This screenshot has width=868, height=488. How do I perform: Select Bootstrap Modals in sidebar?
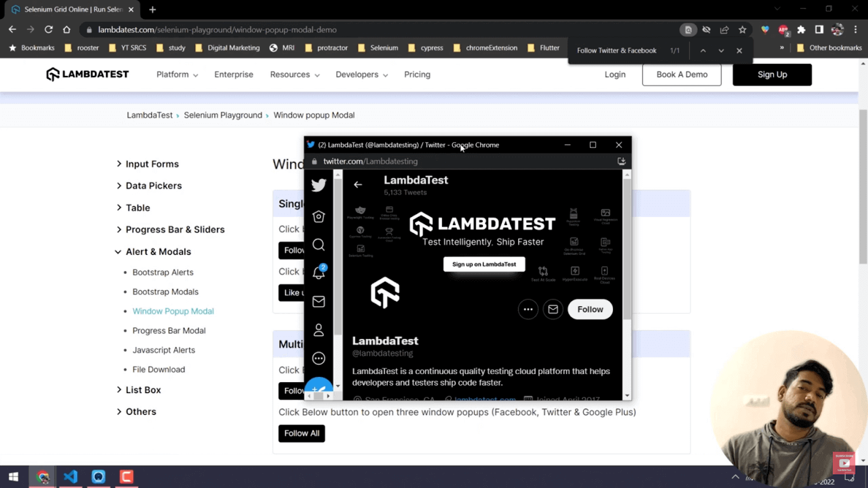click(x=165, y=292)
